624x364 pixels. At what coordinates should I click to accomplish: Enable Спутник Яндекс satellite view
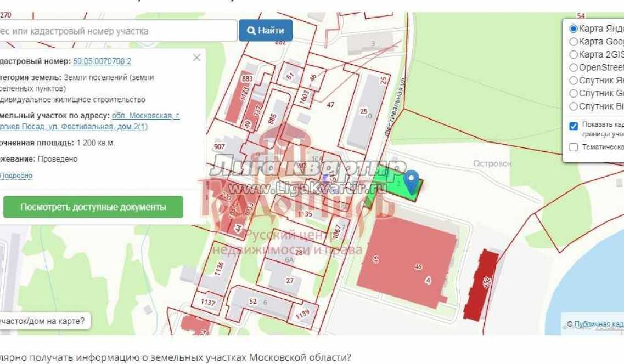pyautogui.click(x=573, y=81)
